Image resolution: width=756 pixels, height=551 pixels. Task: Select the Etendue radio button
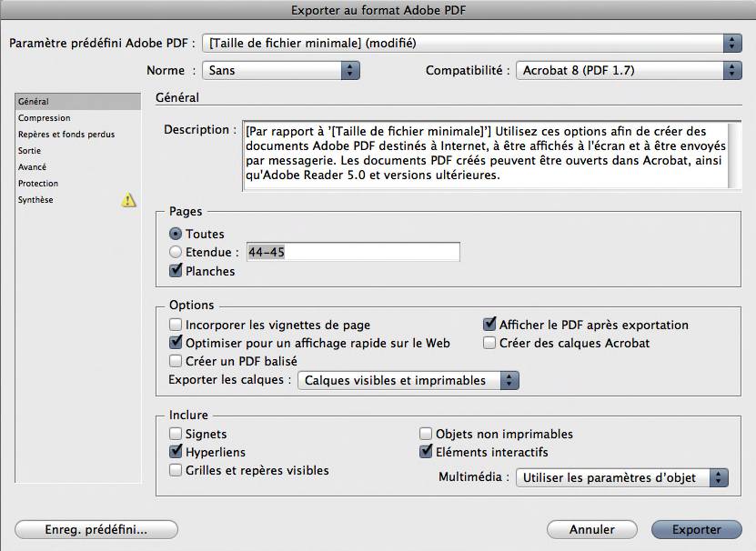pyautogui.click(x=176, y=252)
